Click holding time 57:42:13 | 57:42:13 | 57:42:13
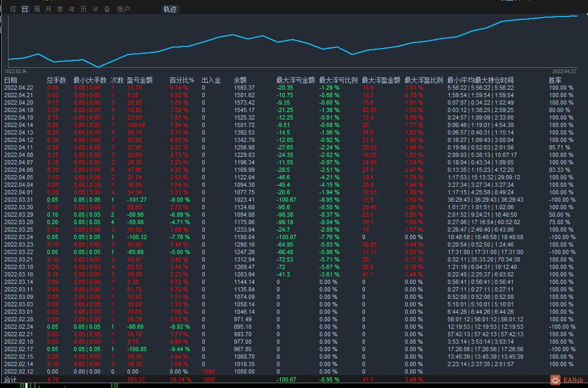 [x=485, y=335]
